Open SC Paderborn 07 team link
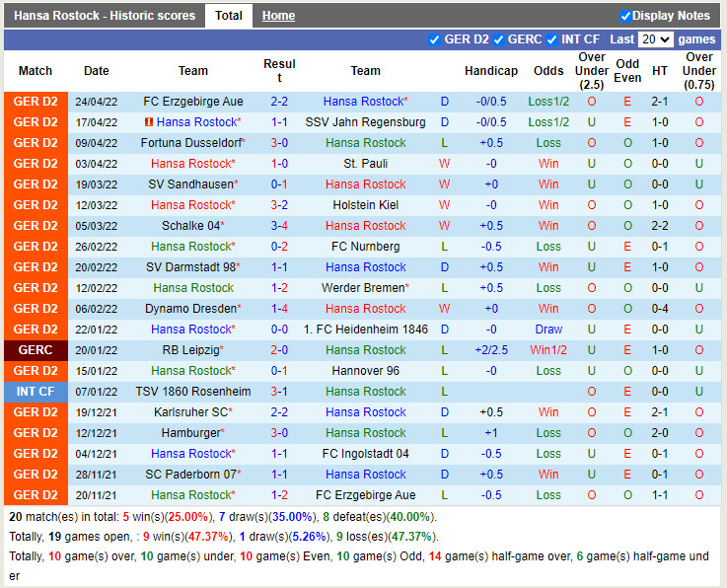 tap(190, 475)
